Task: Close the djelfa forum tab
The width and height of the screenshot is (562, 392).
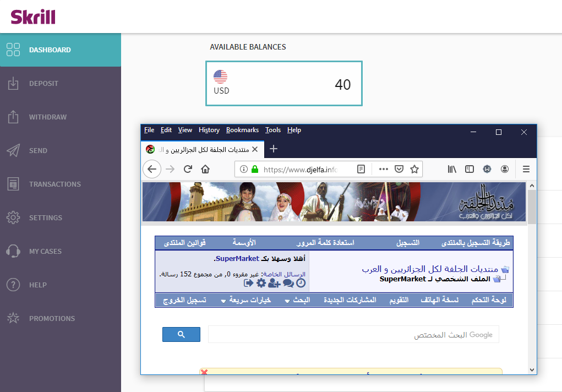Action: point(255,149)
